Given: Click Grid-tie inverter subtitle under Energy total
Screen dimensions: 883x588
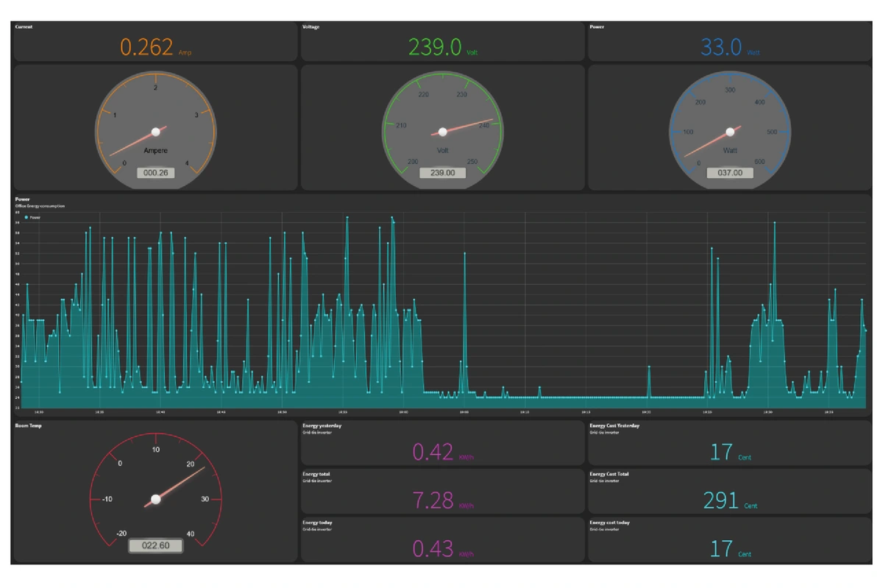Looking at the screenshot, I should point(316,481).
